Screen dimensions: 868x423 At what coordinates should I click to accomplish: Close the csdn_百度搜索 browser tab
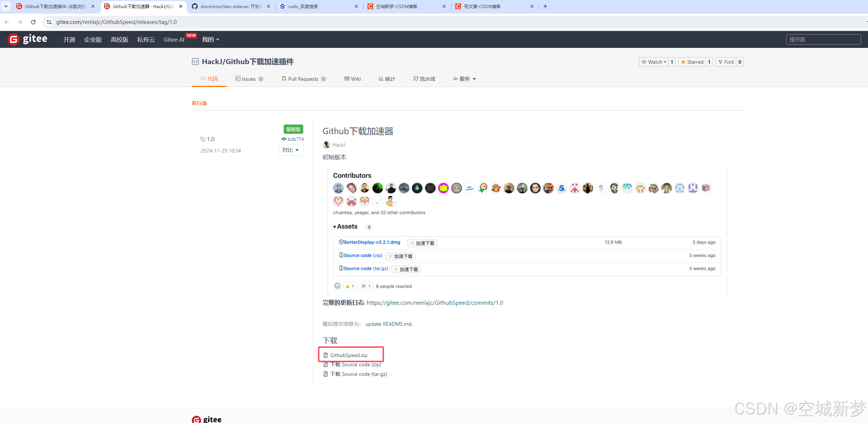click(356, 6)
